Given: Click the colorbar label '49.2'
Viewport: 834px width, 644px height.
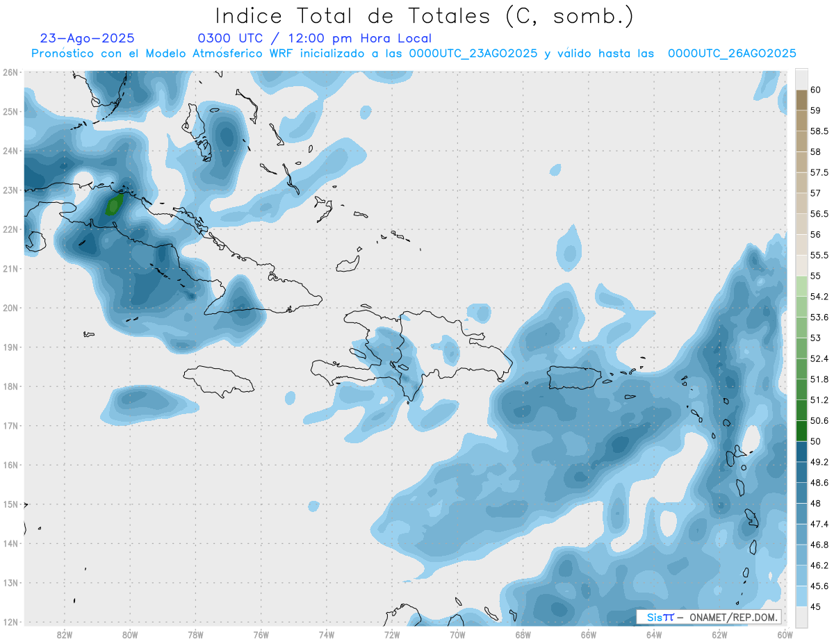Looking at the screenshot, I should (x=819, y=462).
